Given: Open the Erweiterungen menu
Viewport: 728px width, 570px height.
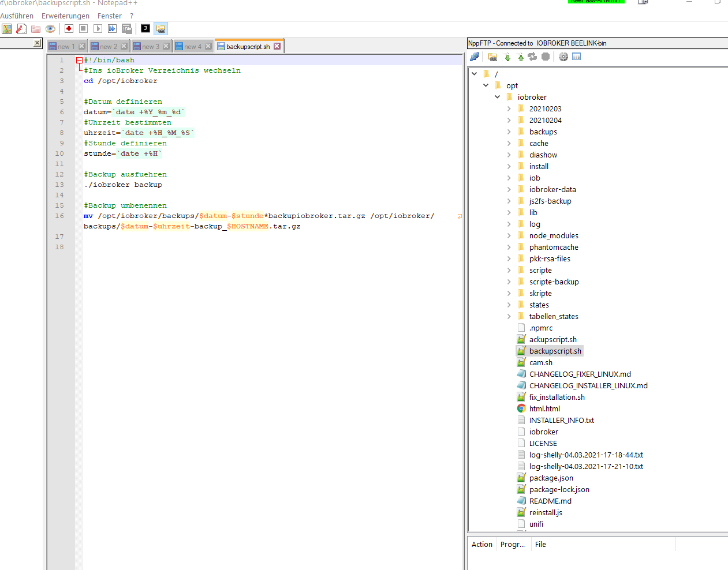Looking at the screenshot, I should coord(65,16).
